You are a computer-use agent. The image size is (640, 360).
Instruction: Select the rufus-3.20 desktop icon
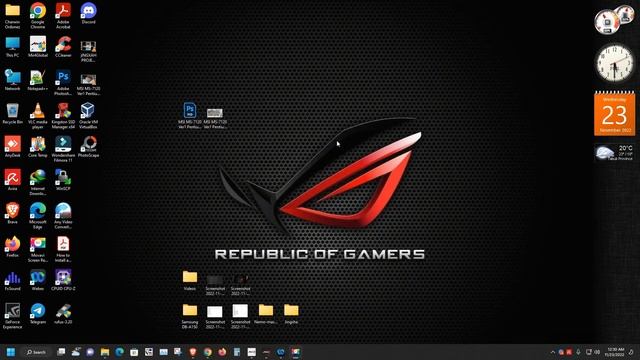[63, 313]
